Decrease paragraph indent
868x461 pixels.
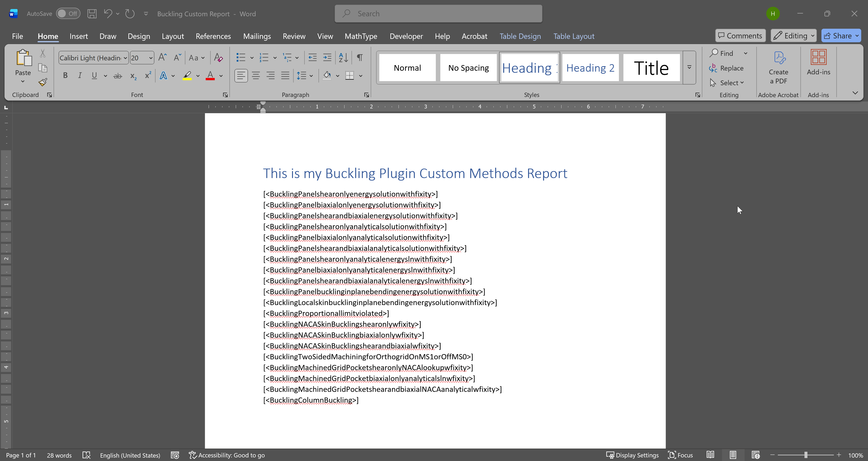coord(312,58)
